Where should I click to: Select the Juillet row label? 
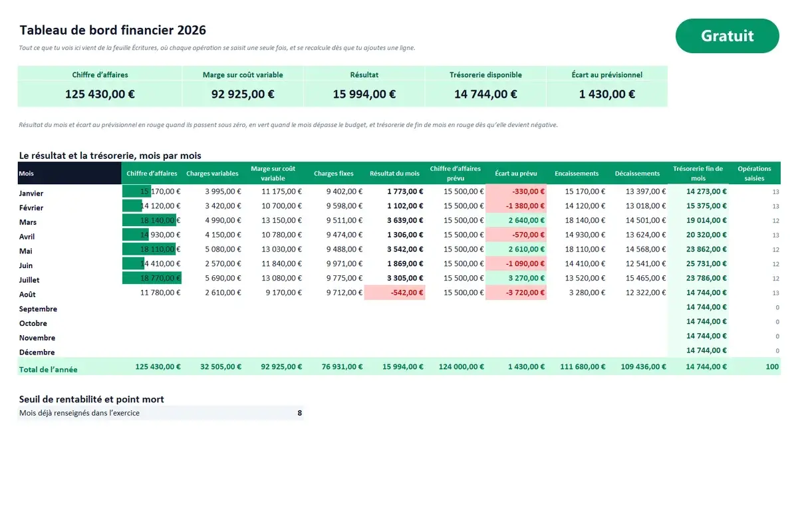click(29, 280)
